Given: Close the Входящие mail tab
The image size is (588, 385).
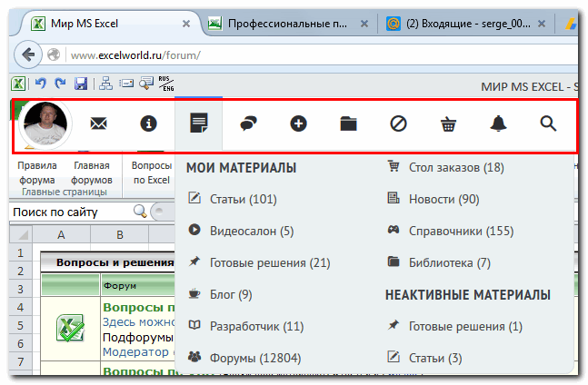Looking at the screenshot, I should point(542,24).
